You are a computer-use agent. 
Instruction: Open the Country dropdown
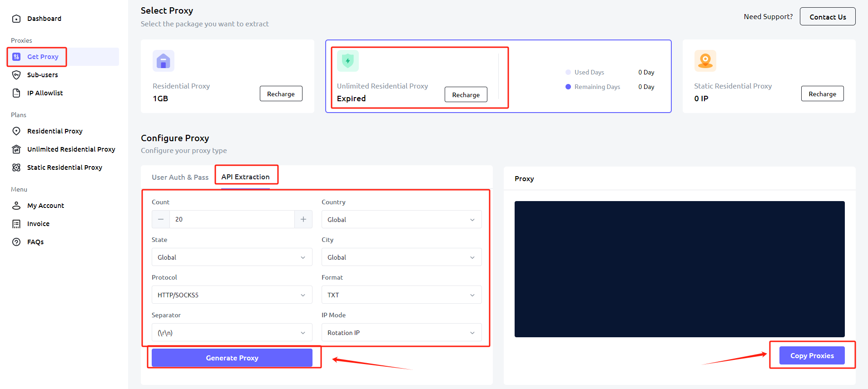click(401, 220)
